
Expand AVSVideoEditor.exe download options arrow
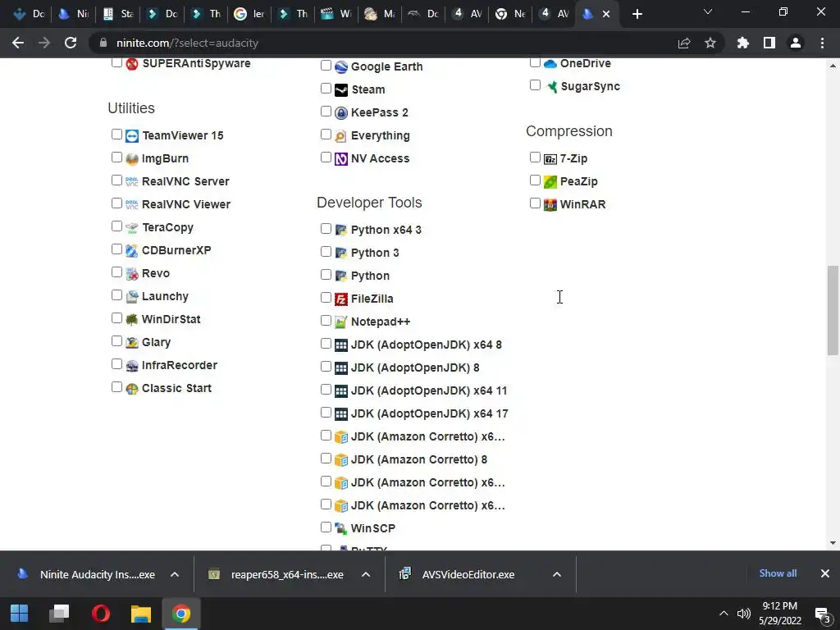point(557,574)
